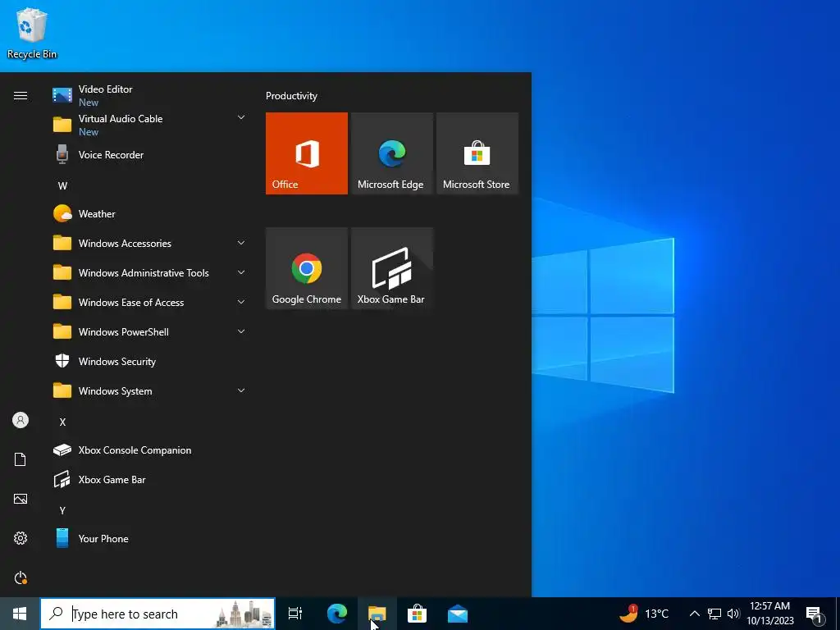Screen dimensions: 840x630
Task: Expand the Start menu hamburger button
Action: tap(21, 95)
